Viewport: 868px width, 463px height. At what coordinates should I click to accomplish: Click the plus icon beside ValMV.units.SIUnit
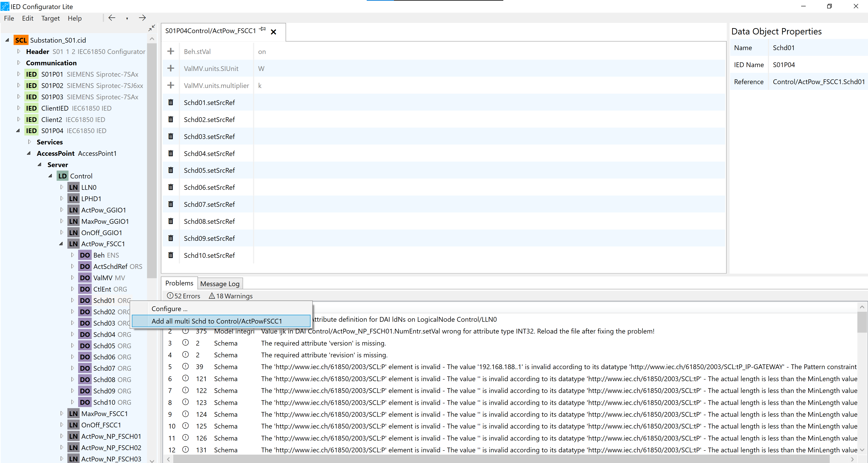[171, 68]
